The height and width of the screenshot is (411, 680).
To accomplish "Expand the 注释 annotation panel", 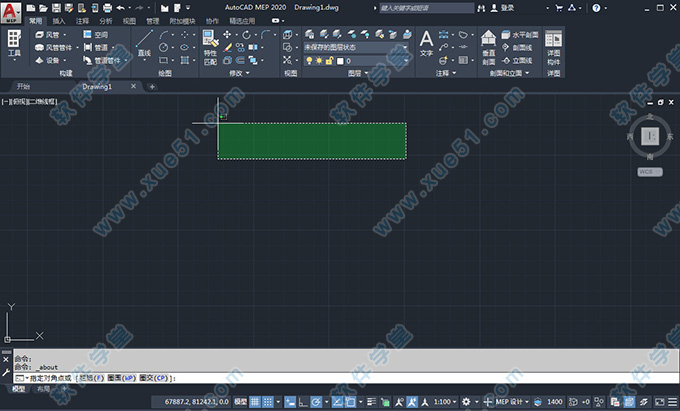I will (x=446, y=73).
